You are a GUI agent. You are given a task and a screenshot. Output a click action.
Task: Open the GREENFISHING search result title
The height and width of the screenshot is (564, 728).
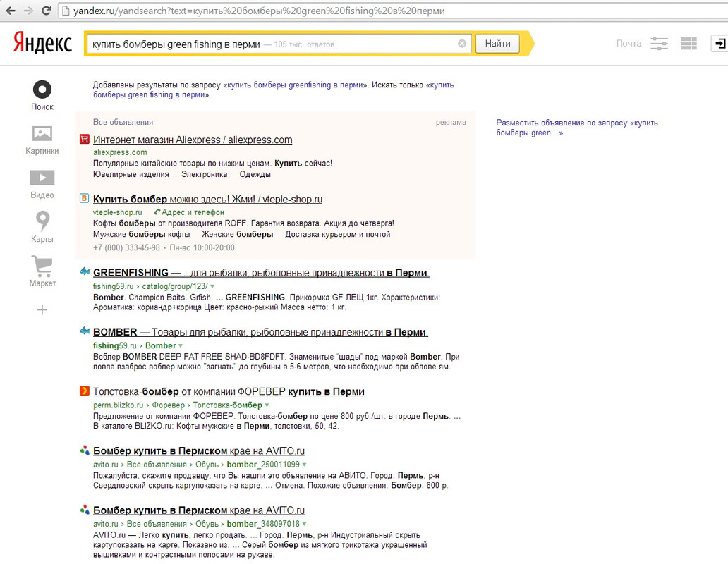(x=261, y=273)
